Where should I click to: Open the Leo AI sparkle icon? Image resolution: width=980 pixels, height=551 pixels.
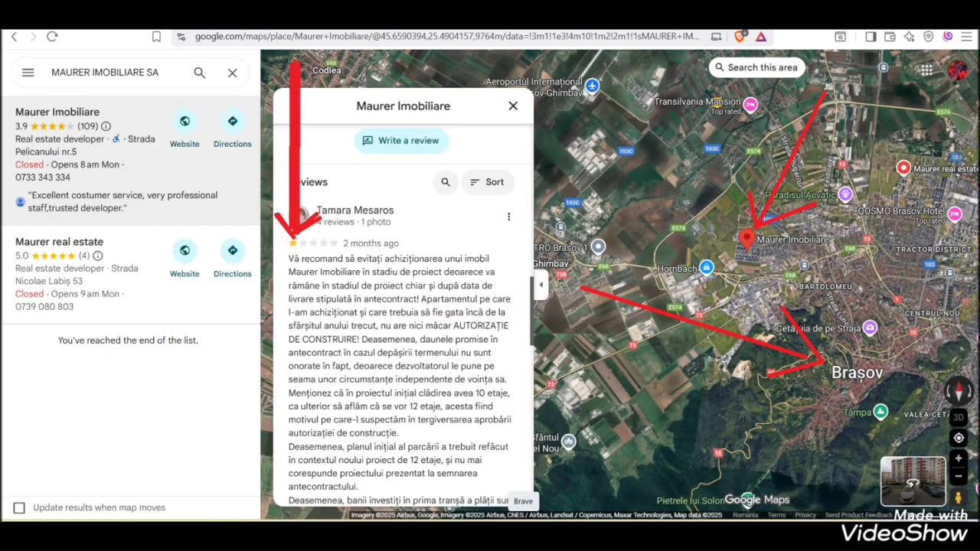909,37
